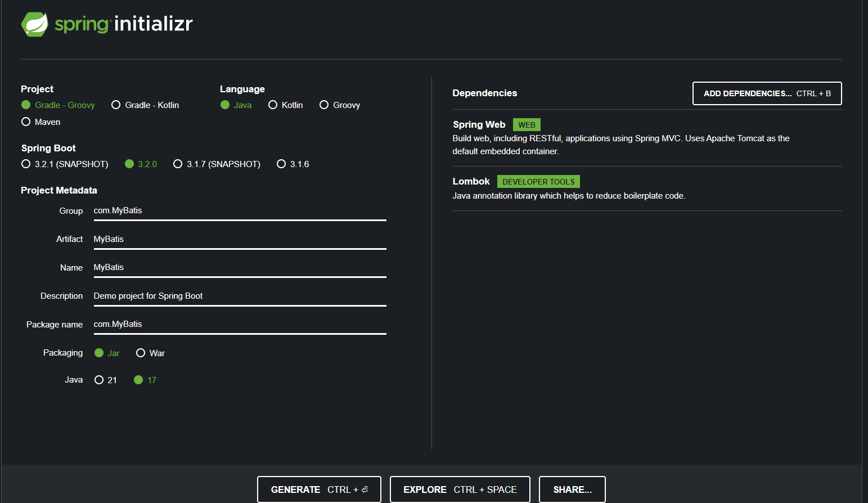Select Spring Boot version 3.2.0
The height and width of the screenshot is (503, 868).
(141, 164)
